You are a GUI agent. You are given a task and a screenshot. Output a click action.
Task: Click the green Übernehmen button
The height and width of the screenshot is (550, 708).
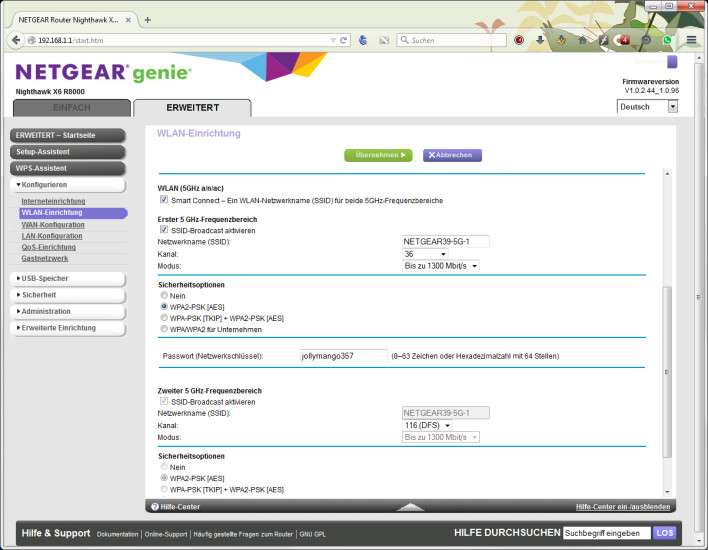click(x=378, y=155)
